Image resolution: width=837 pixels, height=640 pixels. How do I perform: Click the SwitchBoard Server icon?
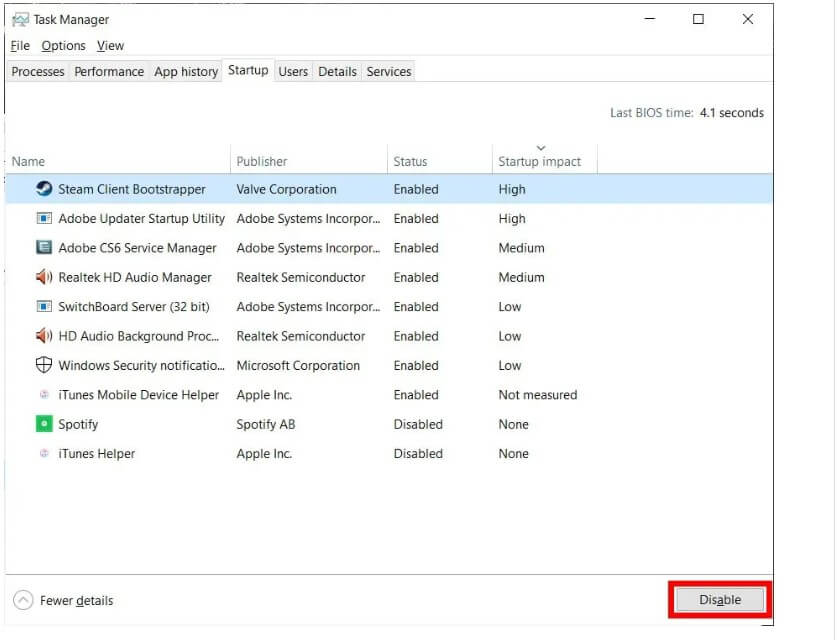pos(44,307)
